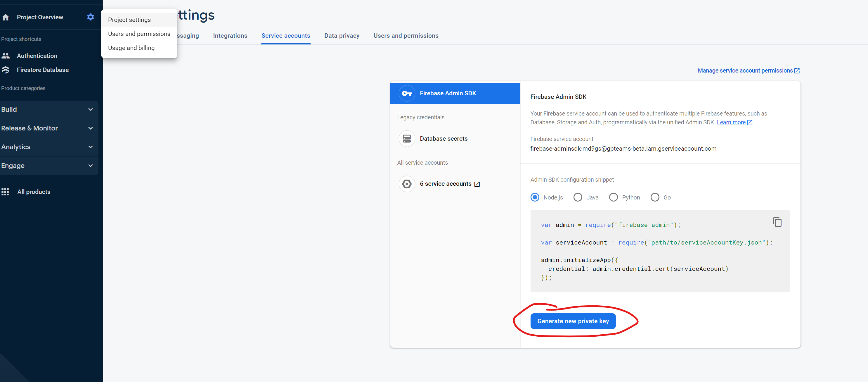Screen dimensions: 868x382
Task: Click the Authentication people icon
Action: 6,56
